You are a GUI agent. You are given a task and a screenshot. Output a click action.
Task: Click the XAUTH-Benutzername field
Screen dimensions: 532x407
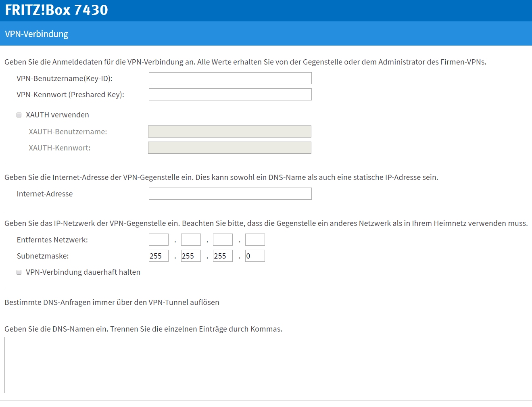(x=229, y=131)
